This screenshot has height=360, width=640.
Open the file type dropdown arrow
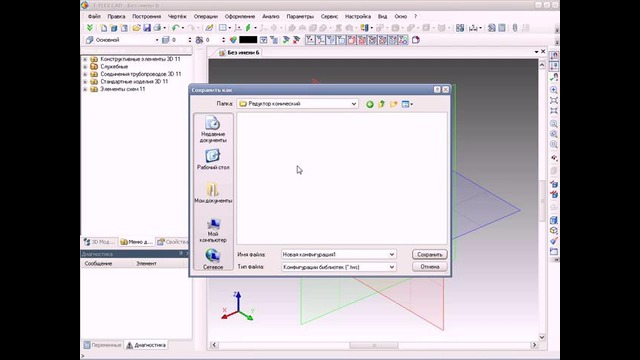[391, 267]
